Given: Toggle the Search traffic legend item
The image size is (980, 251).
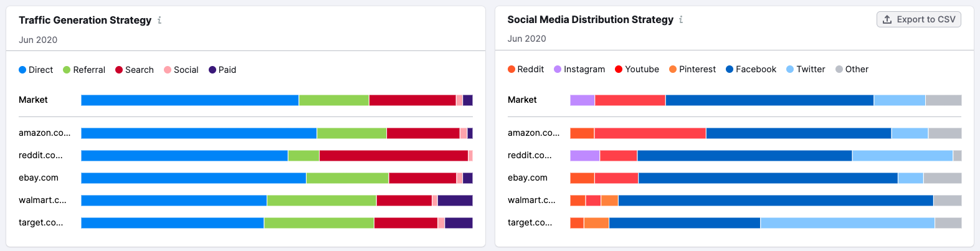Looking at the screenshot, I should (135, 70).
